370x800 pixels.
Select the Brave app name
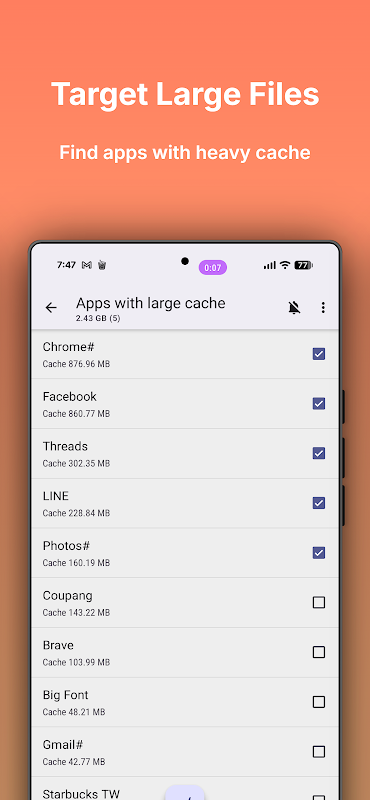58,645
